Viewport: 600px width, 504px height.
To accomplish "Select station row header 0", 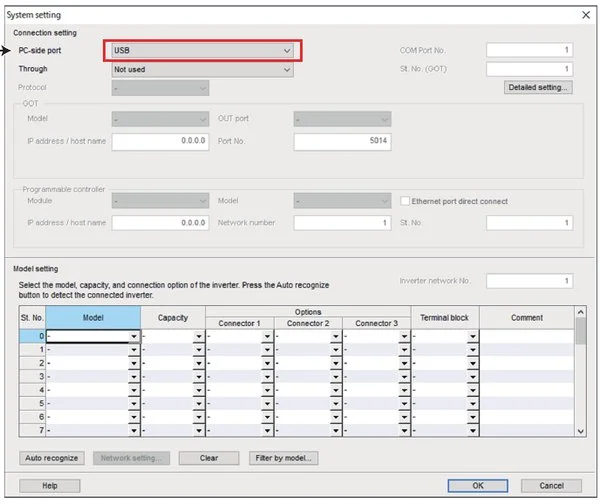I will (x=33, y=336).
